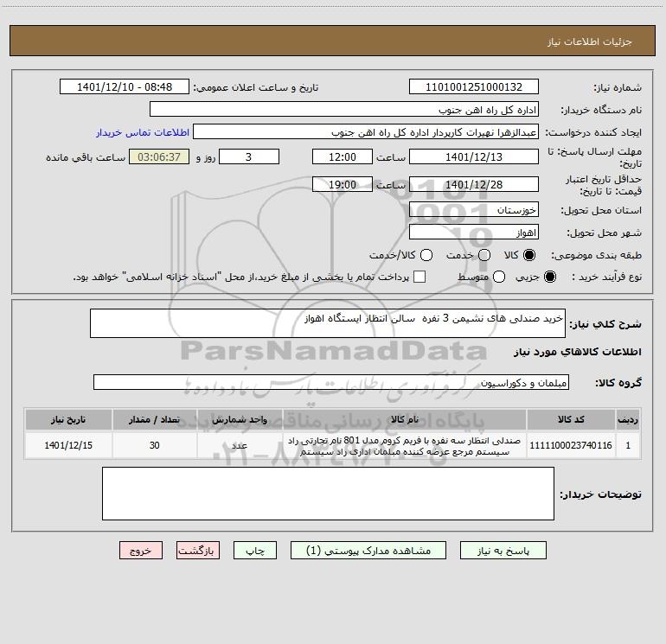The image size is (666, 644).
Task: Select the جزیی purchase type radio
Action: (x=549, y=277)
